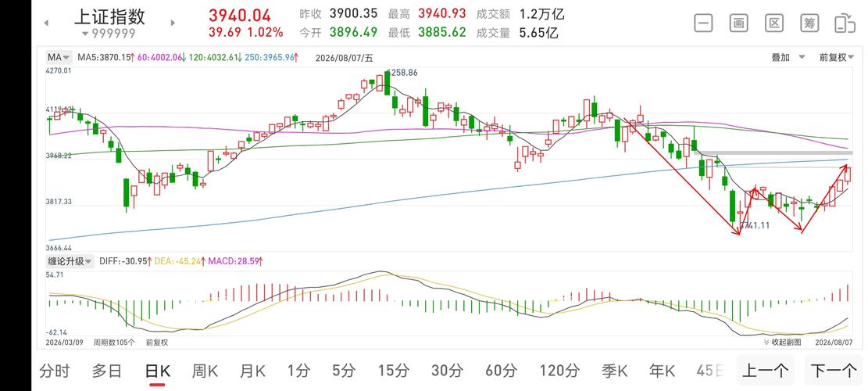Open the 筹 chip distribution icon
This screenshot has width=868, height=391.
pos(809,23)
